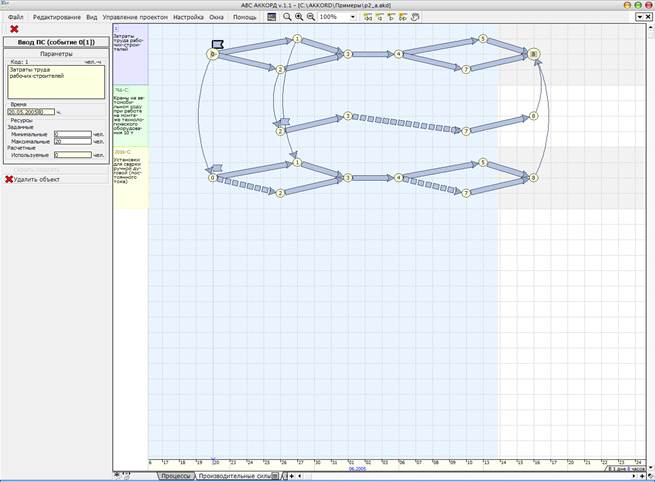Click the first navigation arrow icon (double-left)
This screenshot has width=655, height=482.
[x=368, y=17]
